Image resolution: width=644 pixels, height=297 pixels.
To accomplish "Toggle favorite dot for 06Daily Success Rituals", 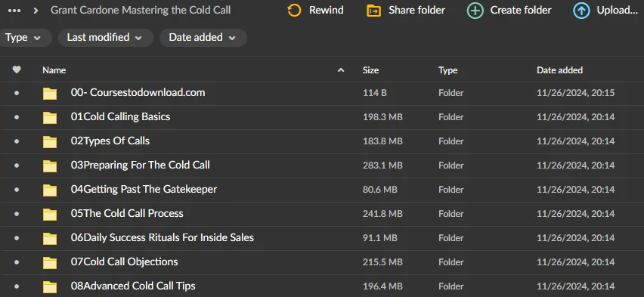I will (x=17, y=238).
